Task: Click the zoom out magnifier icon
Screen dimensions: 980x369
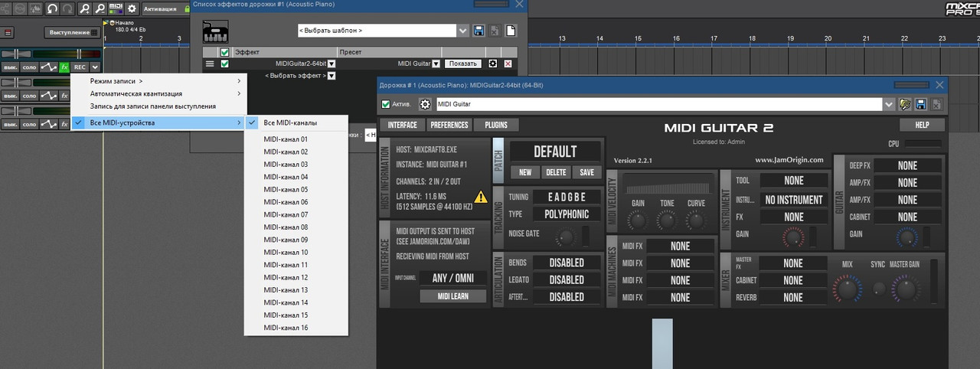Action: (x=100, y=9)
